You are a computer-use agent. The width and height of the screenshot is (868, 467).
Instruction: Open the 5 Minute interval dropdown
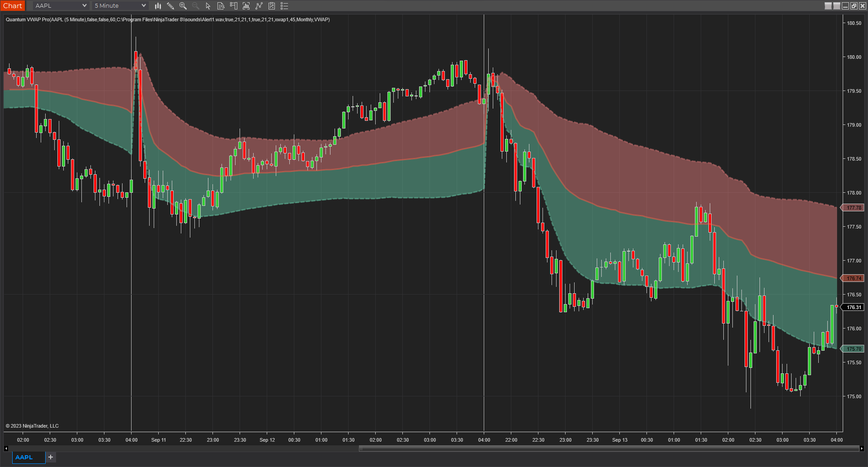coord(120,5)
